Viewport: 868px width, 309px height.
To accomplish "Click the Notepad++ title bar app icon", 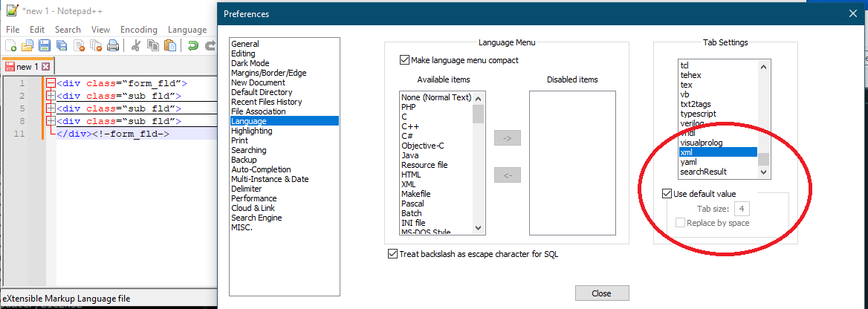I will (x=12, y=10).
